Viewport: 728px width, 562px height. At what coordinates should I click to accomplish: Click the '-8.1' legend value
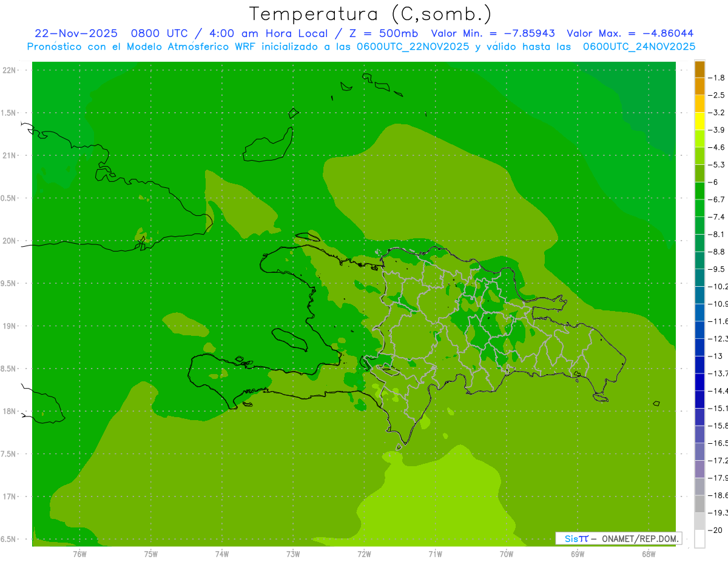[717, 234]
